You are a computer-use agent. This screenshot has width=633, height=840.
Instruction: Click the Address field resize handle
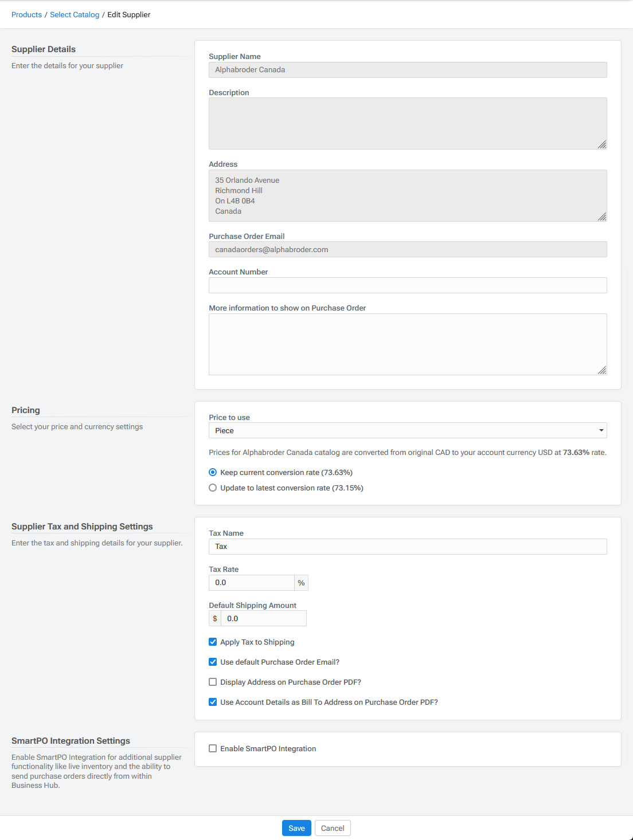pyautogui.click(x=603, y=217)
